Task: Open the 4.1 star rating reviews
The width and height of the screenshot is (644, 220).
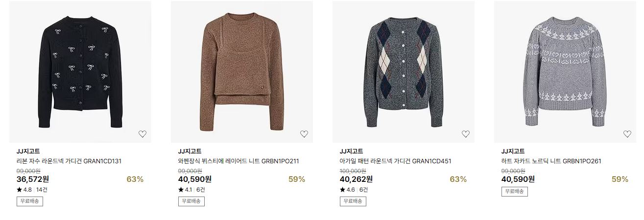Action: pos(192,190)
